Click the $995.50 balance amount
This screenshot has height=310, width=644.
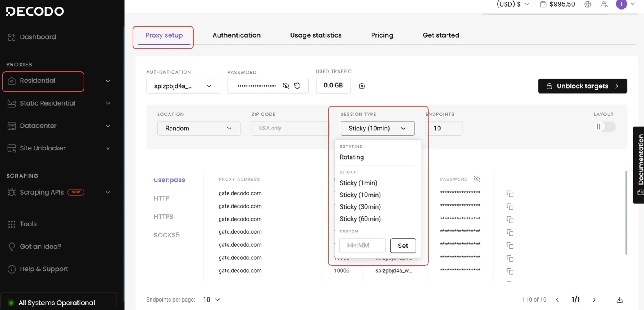tap(562, 4)
